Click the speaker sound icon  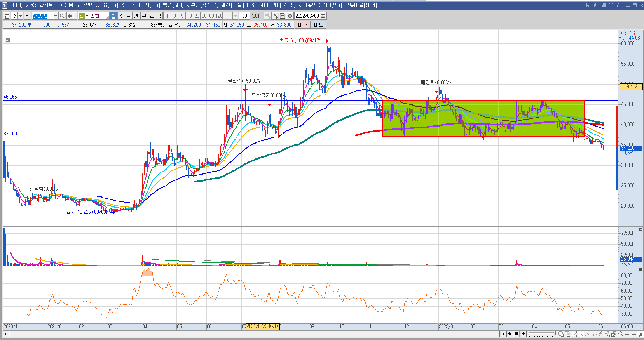[69, 16]
